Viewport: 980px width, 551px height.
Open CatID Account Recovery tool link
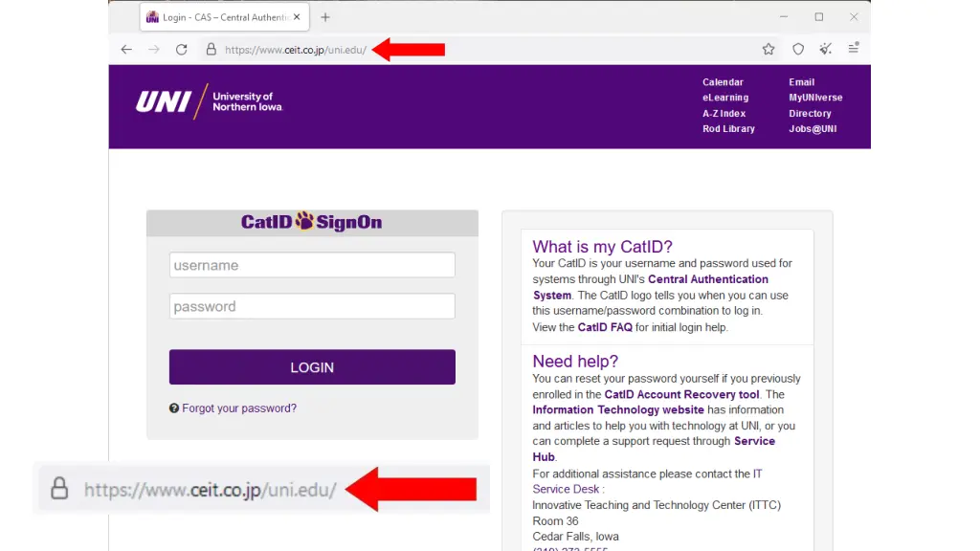click(x=681, y=394)
